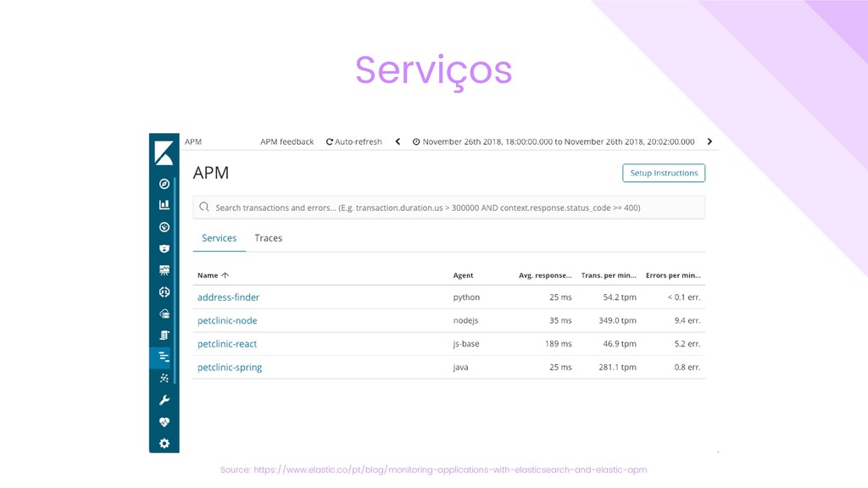Select the highlighted APM sidebar icon
The image size is (868, 488).
(x=164, y=357)
